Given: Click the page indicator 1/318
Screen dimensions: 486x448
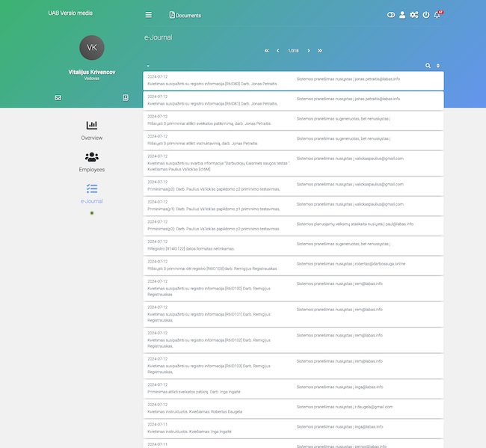Looking at the screenshot, I should 293,51.
